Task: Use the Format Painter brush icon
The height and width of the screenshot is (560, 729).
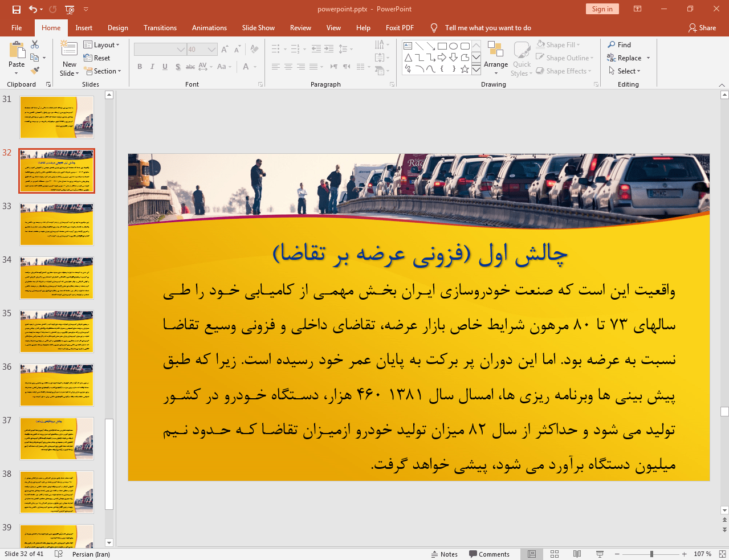Action: tap(35, 71)
